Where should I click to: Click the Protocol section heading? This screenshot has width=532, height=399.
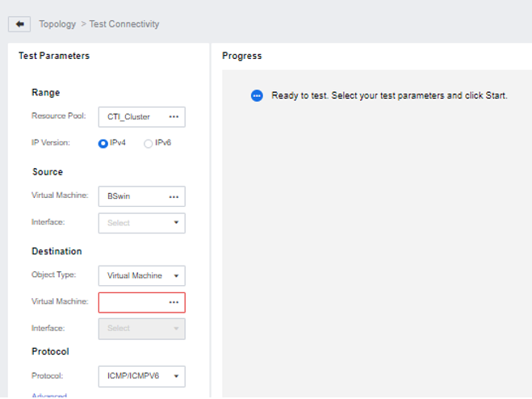[50, 351]
